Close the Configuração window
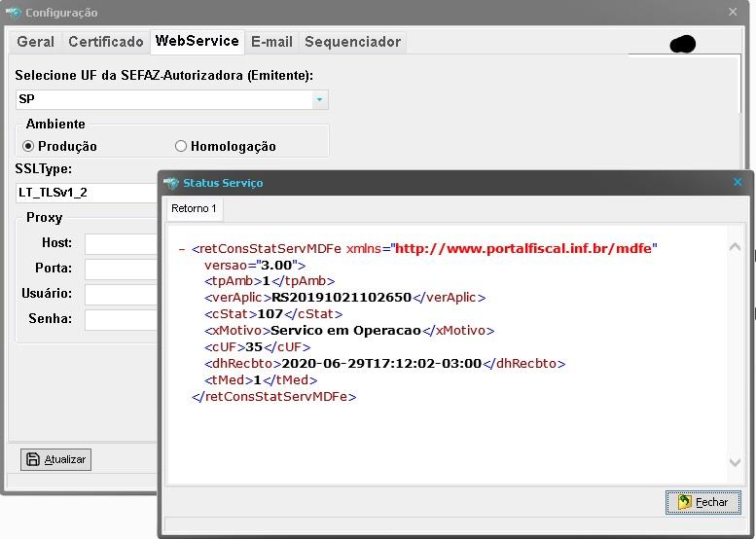The height and width of the screenshot is (539, 756). [733, 12]
